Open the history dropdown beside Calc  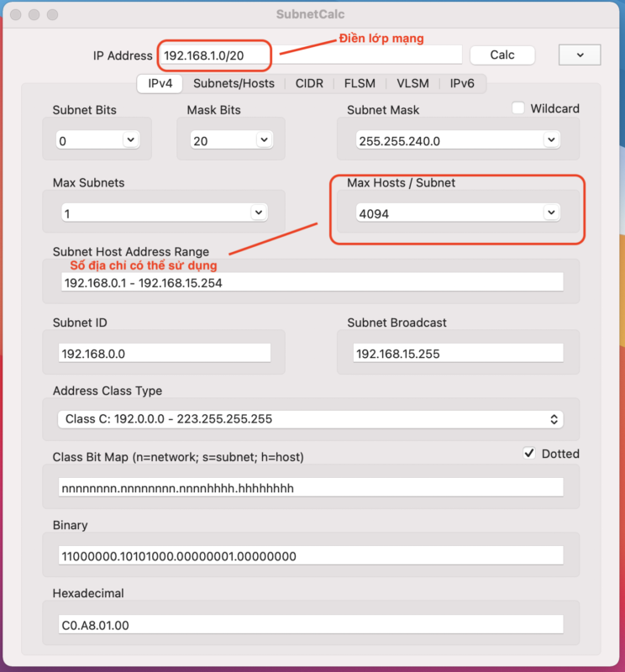click(580, 55)
